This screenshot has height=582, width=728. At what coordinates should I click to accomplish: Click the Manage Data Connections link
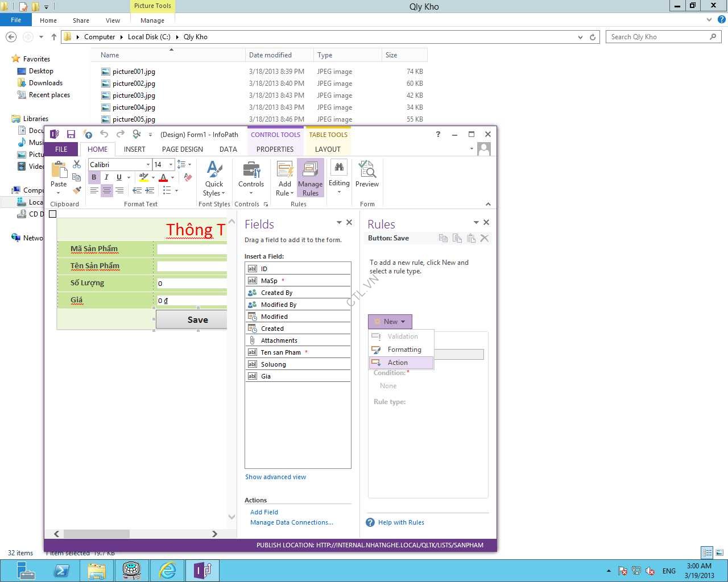click(x=292, y=522)
